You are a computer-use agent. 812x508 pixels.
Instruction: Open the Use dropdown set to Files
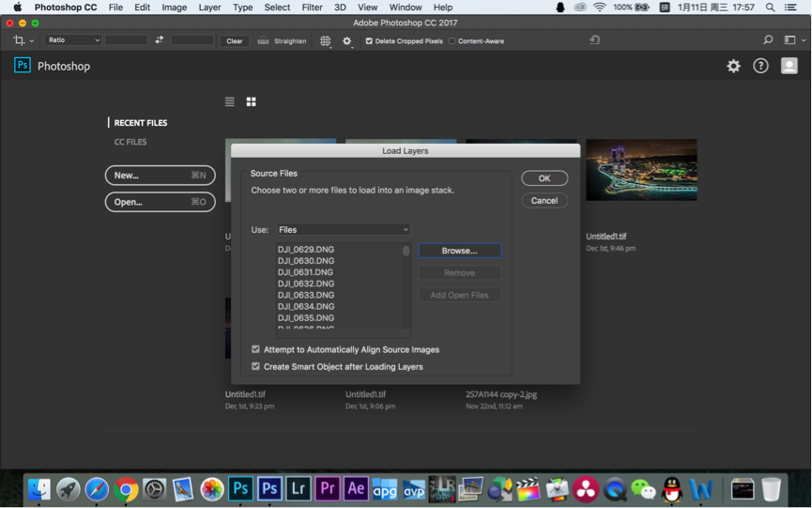pos(344,229)
